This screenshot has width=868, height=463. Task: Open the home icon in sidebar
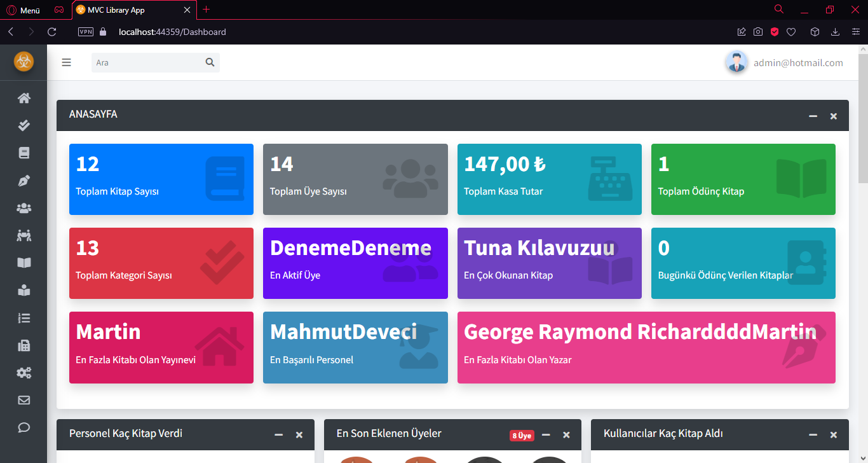[24, 98]
